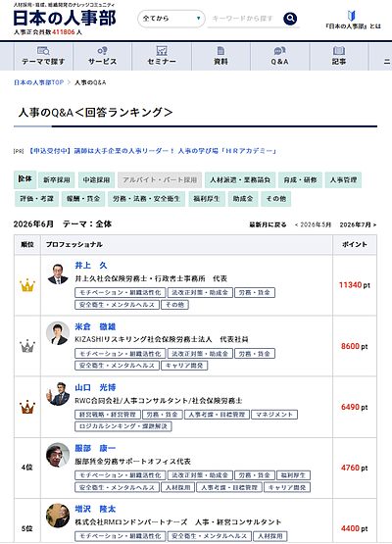Open 米倉 徹雄 name link

[x=95, y=326]
